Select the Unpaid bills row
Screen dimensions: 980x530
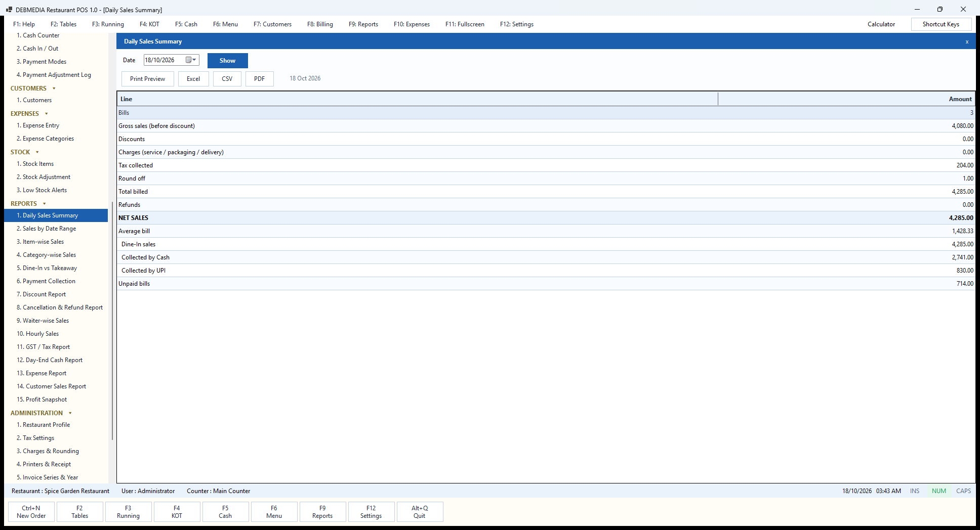click(x=546, y=284)
